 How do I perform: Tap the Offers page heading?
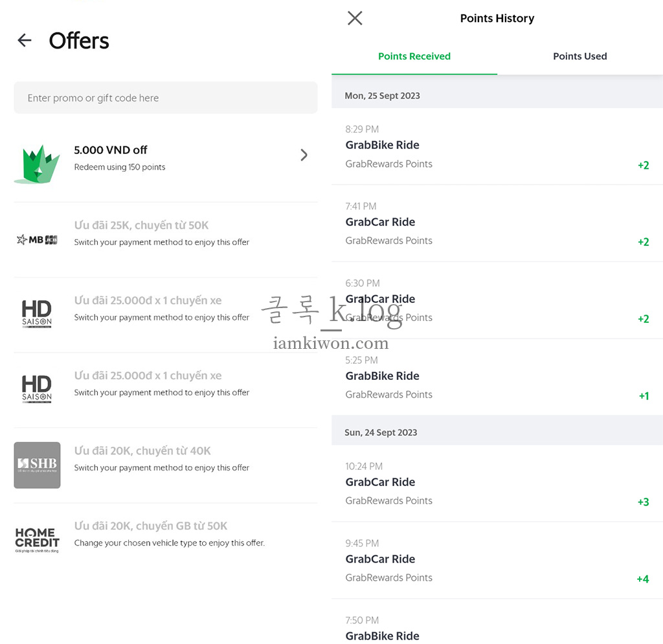(x=79, y=41)
